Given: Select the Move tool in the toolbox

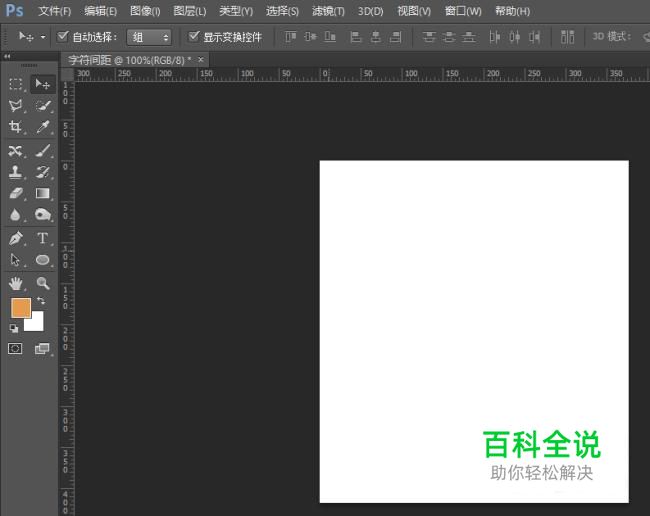Looking at the screenshot, I should [42, 84].
